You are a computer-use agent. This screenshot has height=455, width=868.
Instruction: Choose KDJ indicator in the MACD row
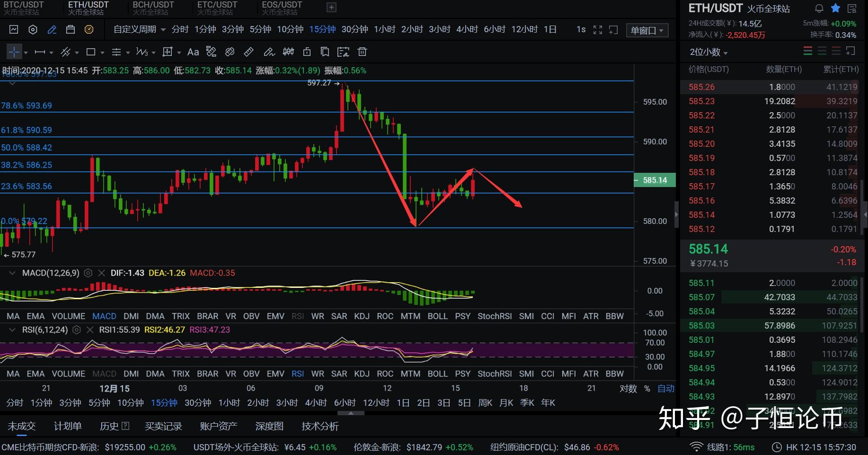click(x=362, y=316)
